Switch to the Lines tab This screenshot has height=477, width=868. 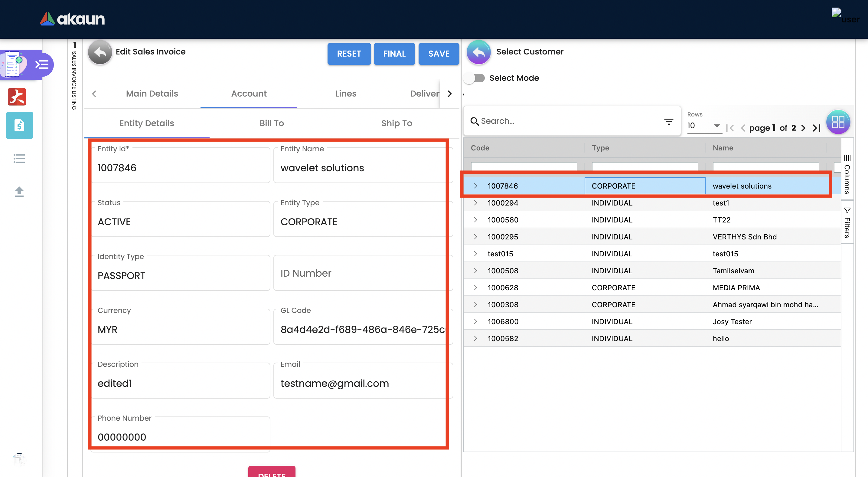click(x=345, y=94)
